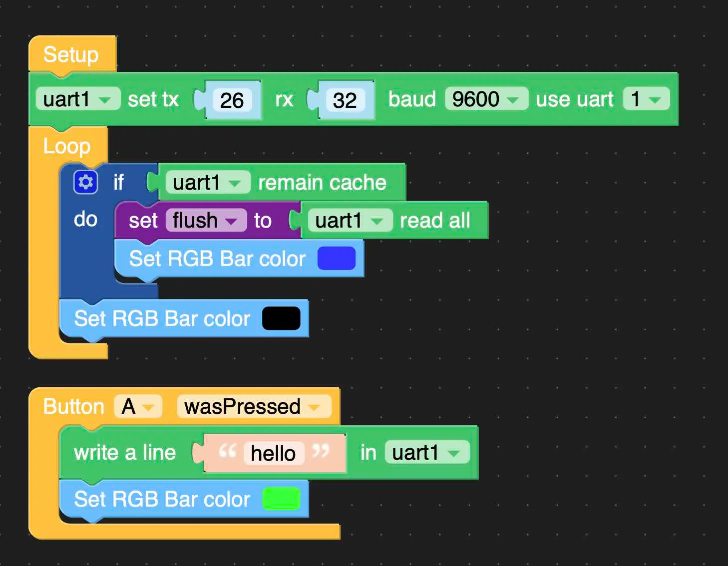
Task: Expand the uart1 dropdown in set tx block
Action: (x=77, y=99)
